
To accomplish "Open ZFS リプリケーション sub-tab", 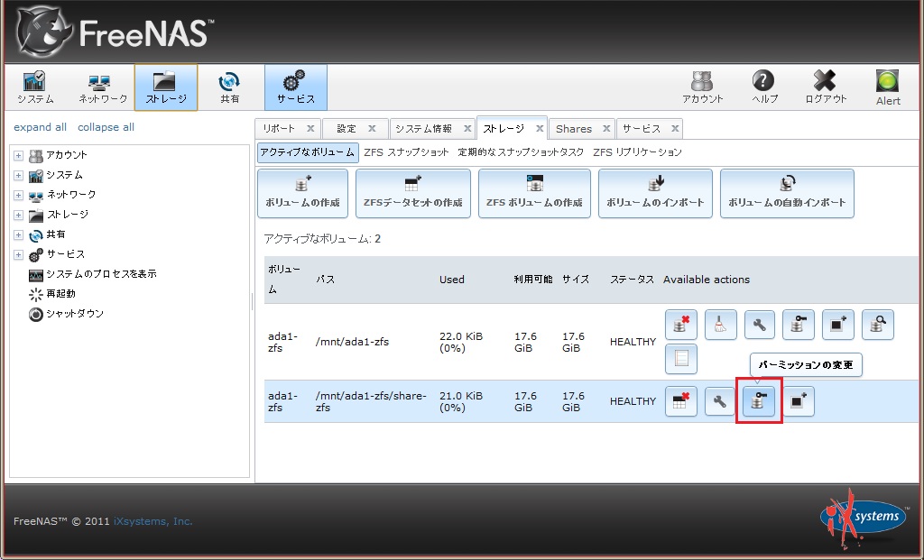I will pos(637,152).
